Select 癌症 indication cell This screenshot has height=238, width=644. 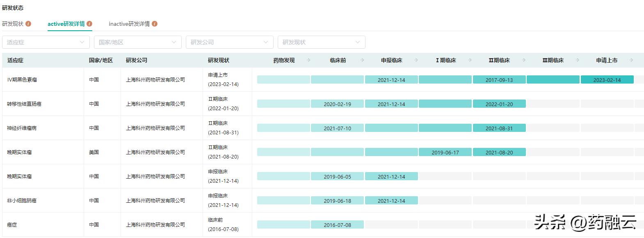12,225
